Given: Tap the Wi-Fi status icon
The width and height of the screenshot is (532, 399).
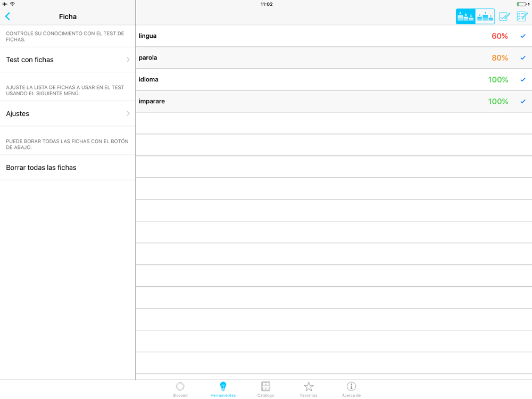Looking at the screenshot, I should coord(12,4).
